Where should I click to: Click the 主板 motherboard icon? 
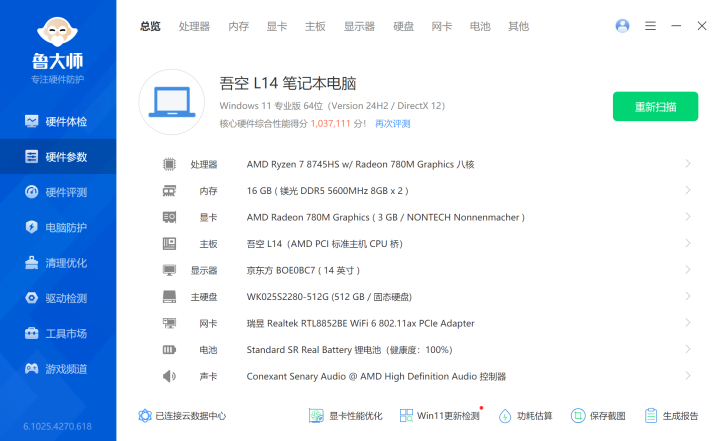169,243
